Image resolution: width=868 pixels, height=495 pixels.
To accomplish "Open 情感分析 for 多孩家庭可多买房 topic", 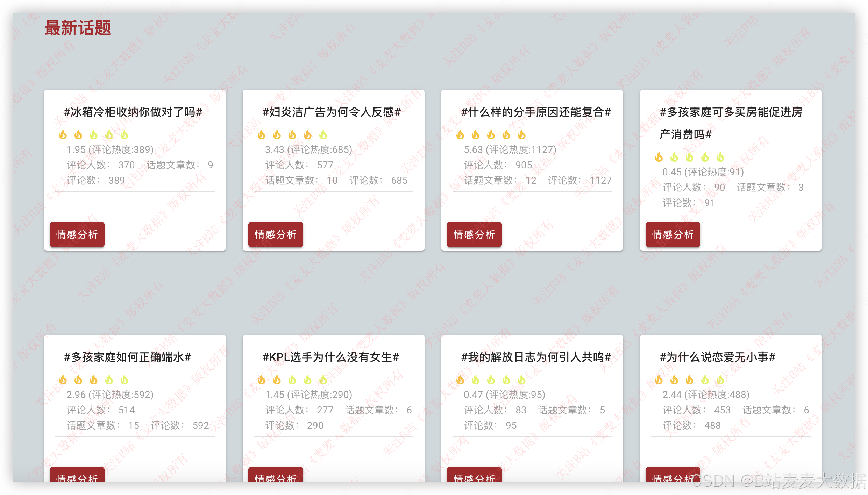I will (673, 235).
